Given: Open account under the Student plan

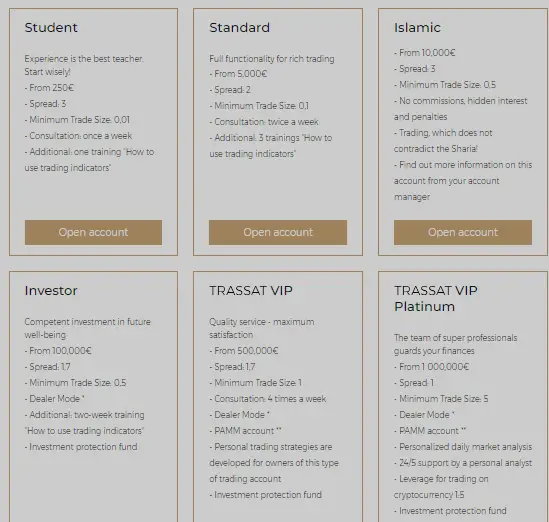Looking at the screenshot, I should (x=93, y=232).
